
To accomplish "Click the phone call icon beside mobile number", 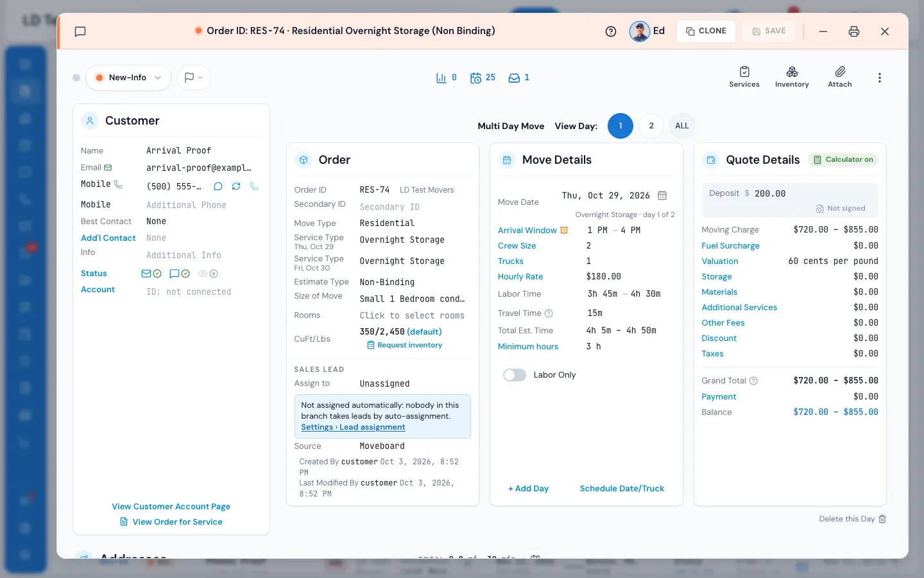I will [x=254, y=186].
